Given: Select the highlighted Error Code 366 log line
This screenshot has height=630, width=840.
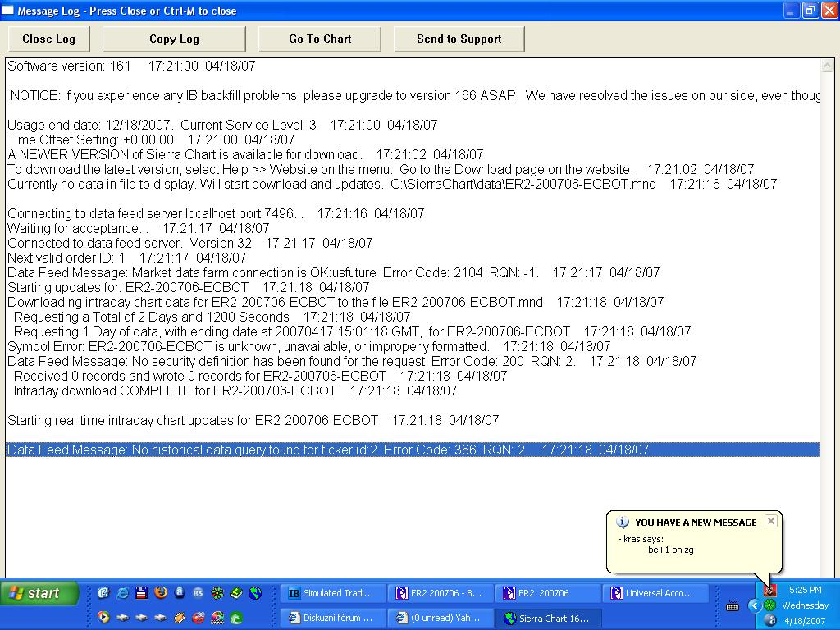Looking at the screenshot, I should [x=413, y=450].
